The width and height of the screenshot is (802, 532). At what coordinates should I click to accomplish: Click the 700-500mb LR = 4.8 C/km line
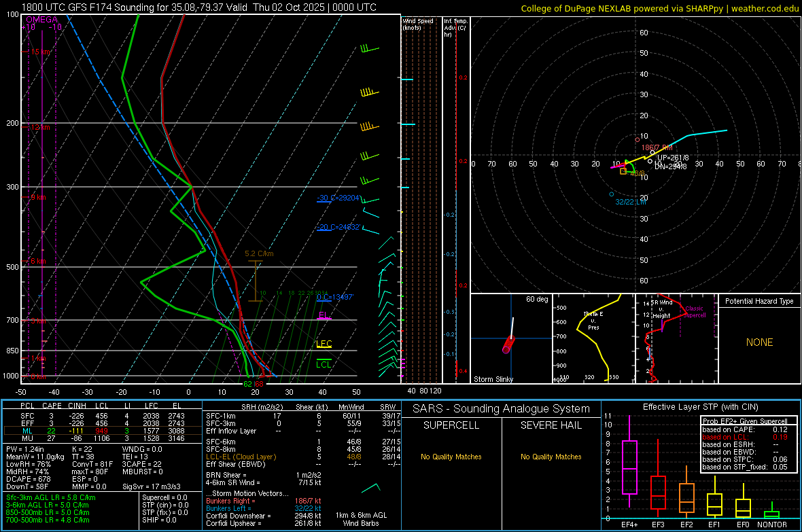48,520
